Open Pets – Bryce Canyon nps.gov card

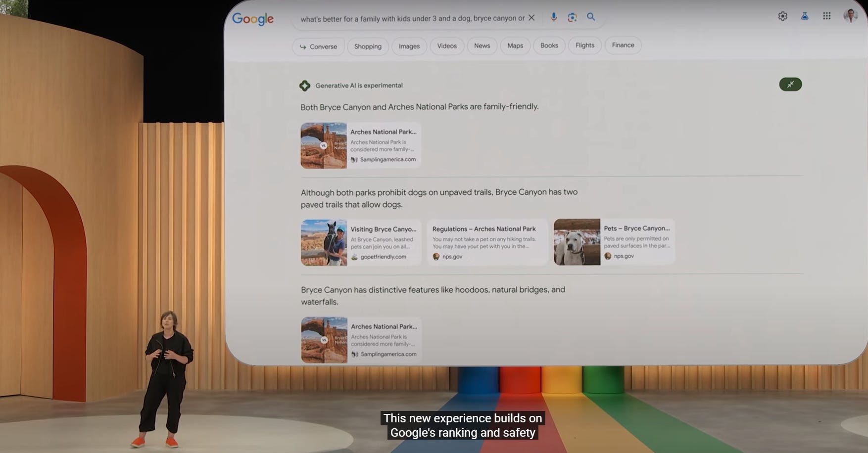(614, 242)
